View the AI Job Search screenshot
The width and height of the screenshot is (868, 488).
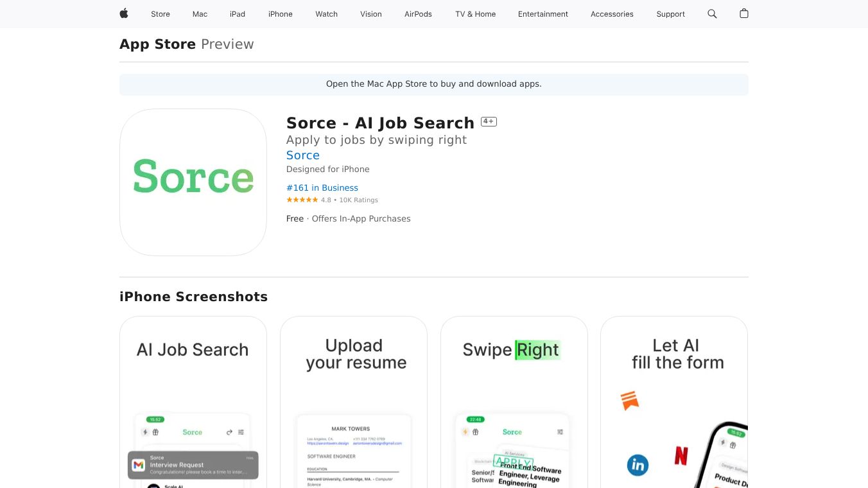pos(193,402)
